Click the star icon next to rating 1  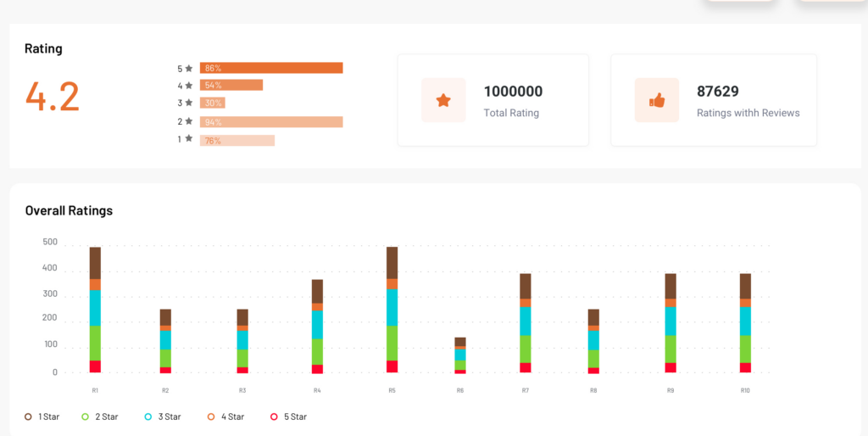click(x=189, y=138)
